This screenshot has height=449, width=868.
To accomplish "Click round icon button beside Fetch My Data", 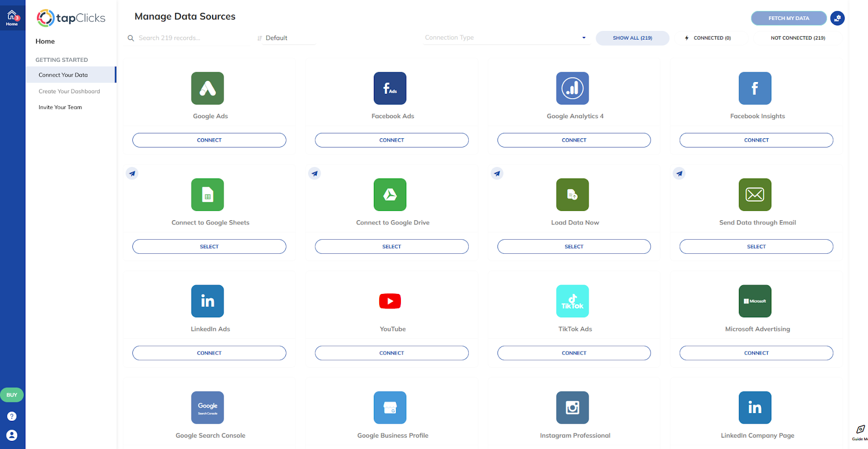I will pyautogui.click(x=838, y=18).
